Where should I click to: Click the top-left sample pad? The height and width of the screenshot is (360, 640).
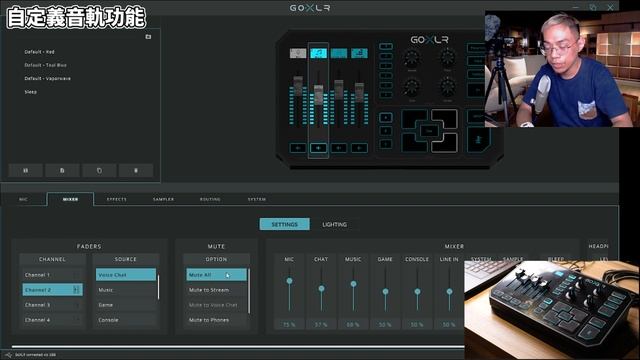click(x=414, y=119)
